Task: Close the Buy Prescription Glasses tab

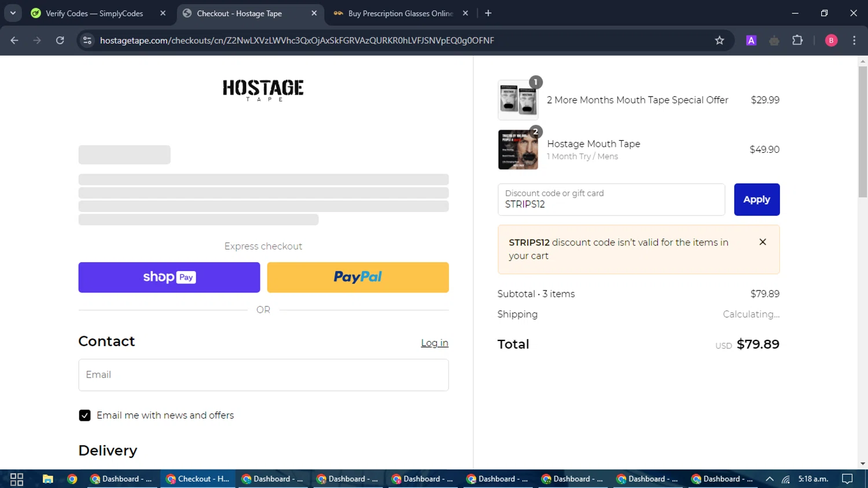Action: (x=465, y=13)
